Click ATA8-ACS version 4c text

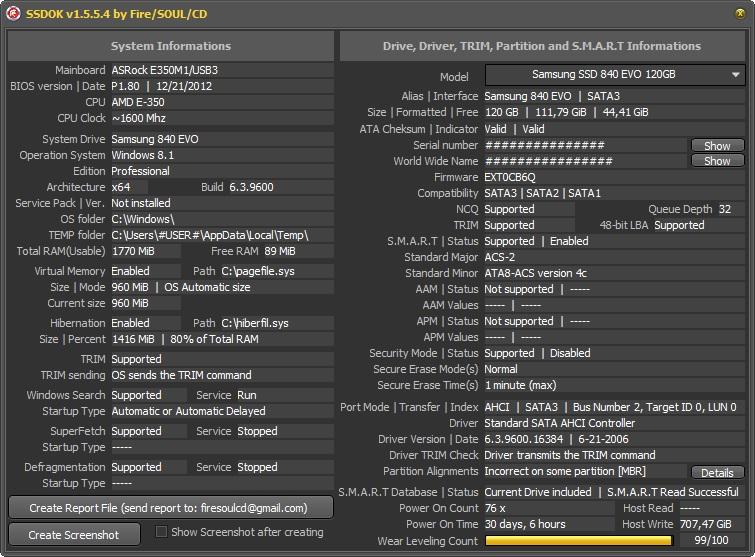click(535, 273)
